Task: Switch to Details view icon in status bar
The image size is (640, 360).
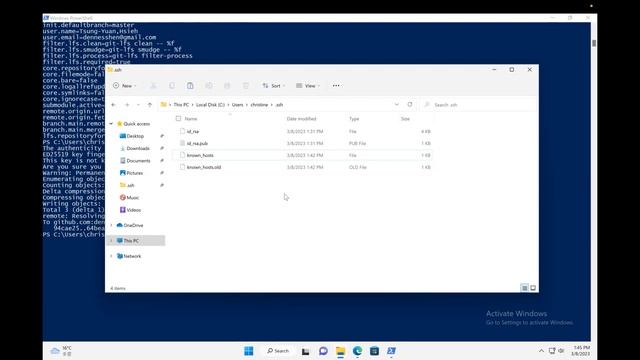Action: point(524,288)
